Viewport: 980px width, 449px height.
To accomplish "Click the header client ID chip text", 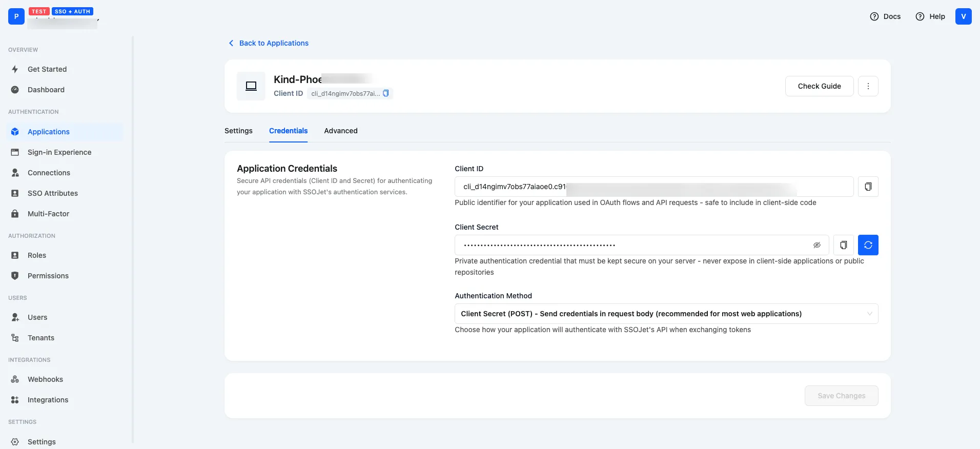I will pyautogui.click(x=345, y=93).
